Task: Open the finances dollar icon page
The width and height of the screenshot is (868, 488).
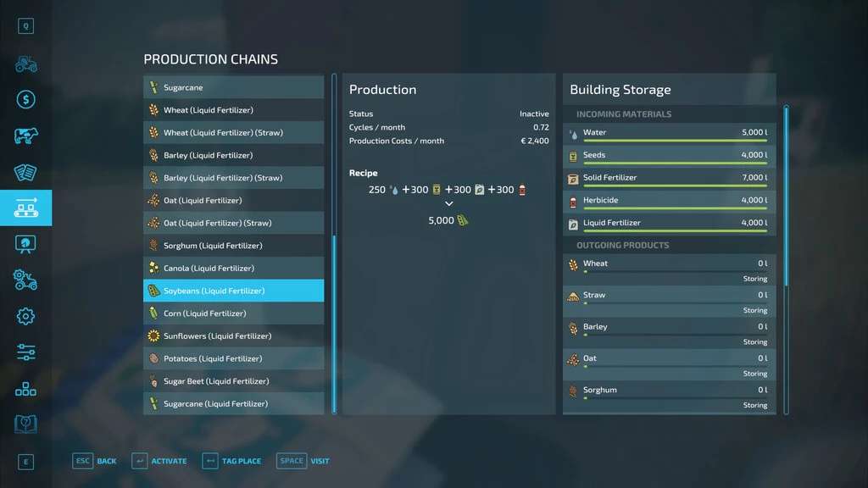Action: coord(25,100)
